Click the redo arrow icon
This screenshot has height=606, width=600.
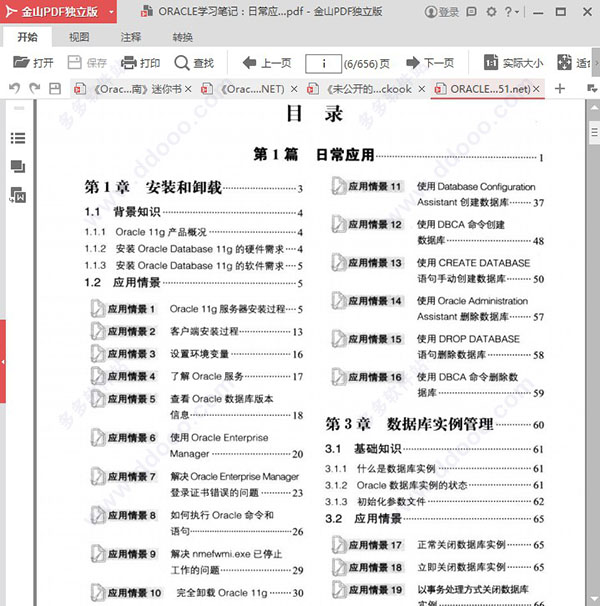[x=34, y=89]
